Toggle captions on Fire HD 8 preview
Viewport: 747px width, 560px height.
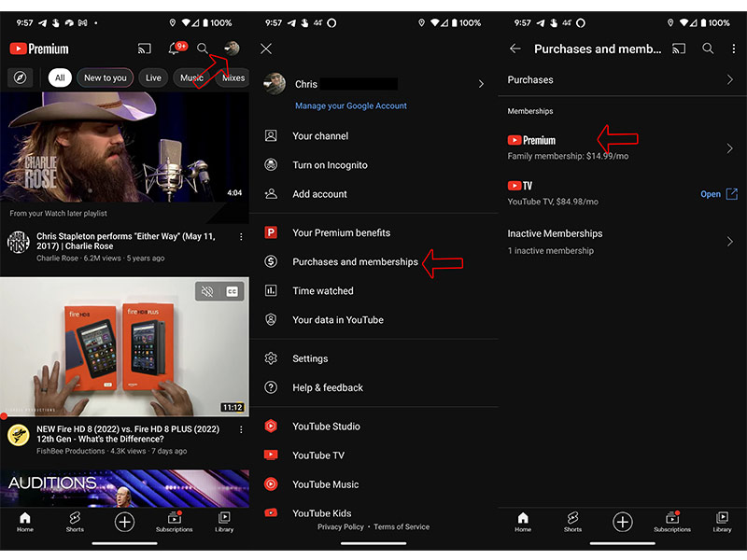(232, 291)
